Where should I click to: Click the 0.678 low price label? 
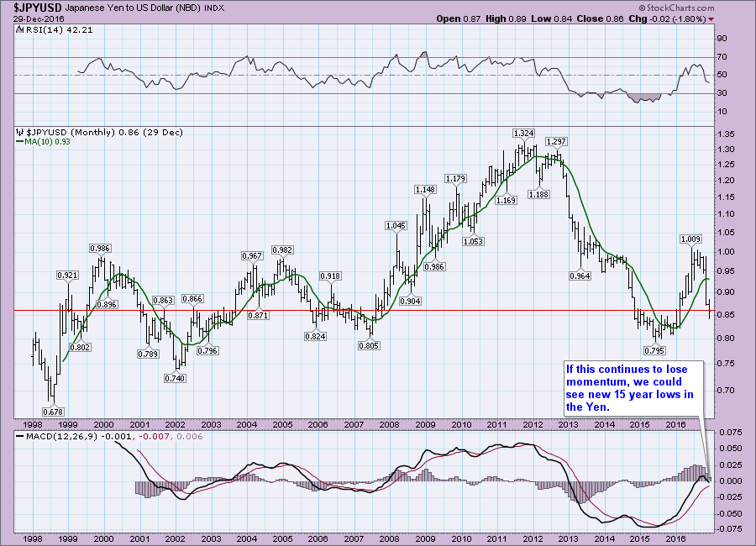[52, 411]
